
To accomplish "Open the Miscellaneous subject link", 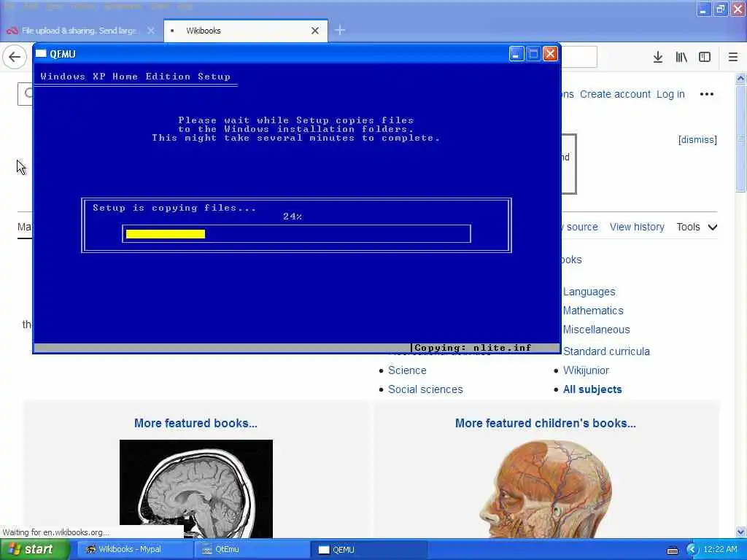I will pyautogui.click(x=597, y=330).
